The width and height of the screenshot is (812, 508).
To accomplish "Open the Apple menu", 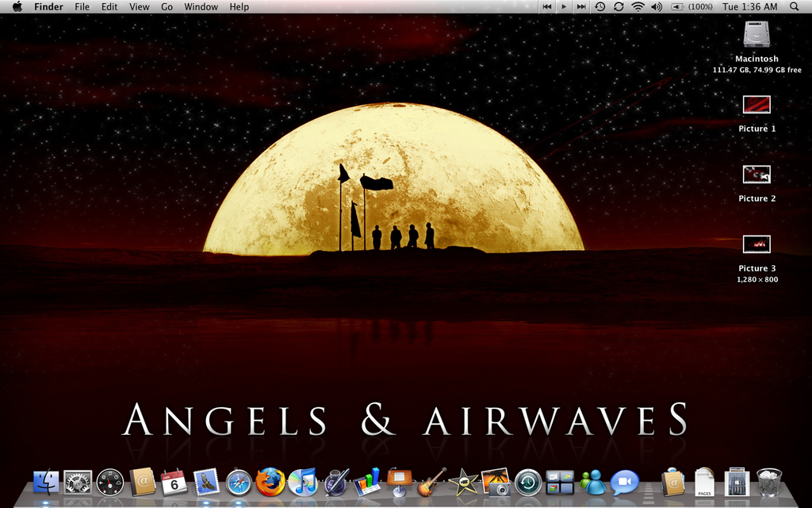I will [x=17, y=6].
